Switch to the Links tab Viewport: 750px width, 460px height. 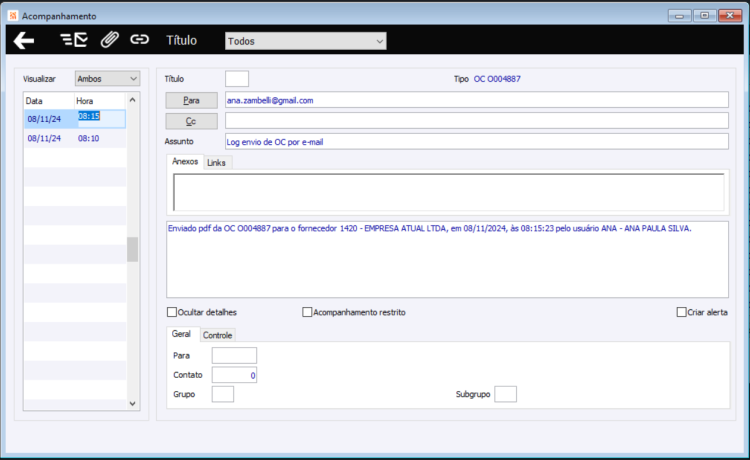click(x=216, y=163)
